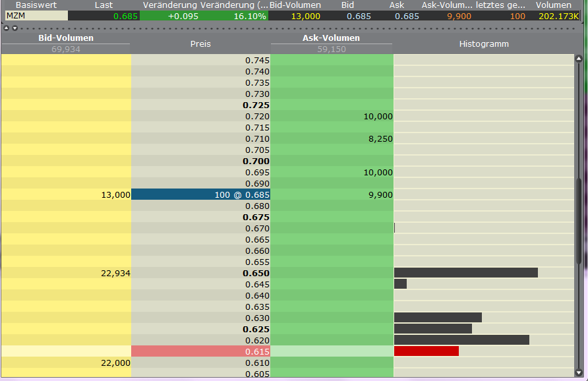This screenshot has height=381, width=588.
Task: Click the up-arrow circle above Bid-Volumen
Action: [7, 28]
